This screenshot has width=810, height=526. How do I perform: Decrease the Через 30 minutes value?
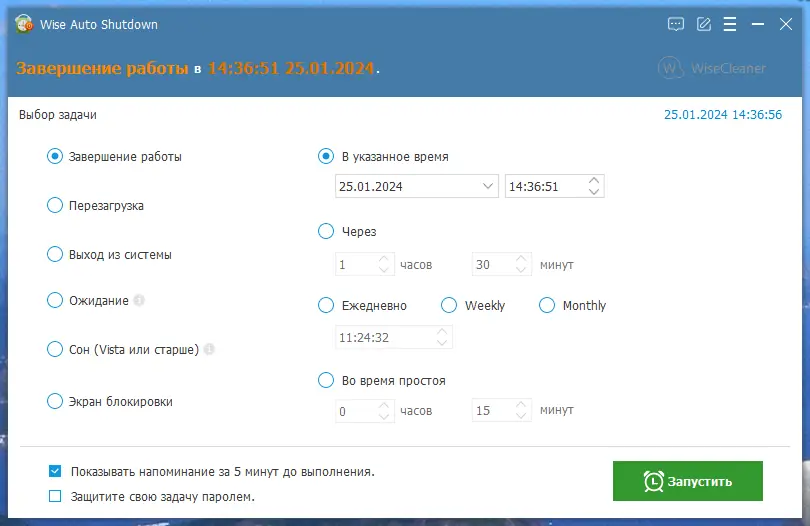click(x=521, y=269)
